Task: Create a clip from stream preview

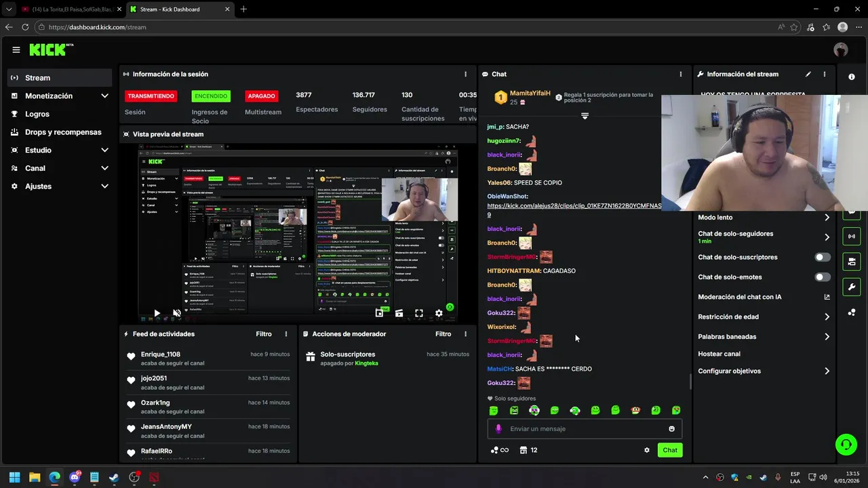Action: point(399,313)
